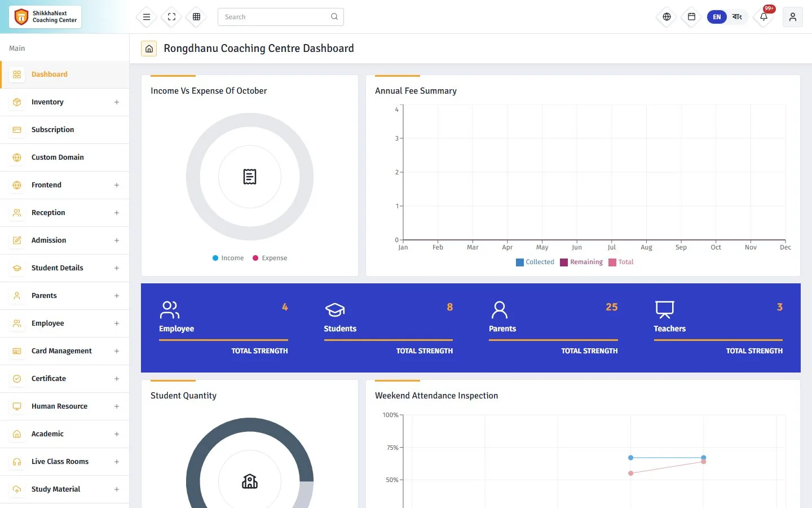
Task: Open the notifications bell
Action: (x=764, y=17)
